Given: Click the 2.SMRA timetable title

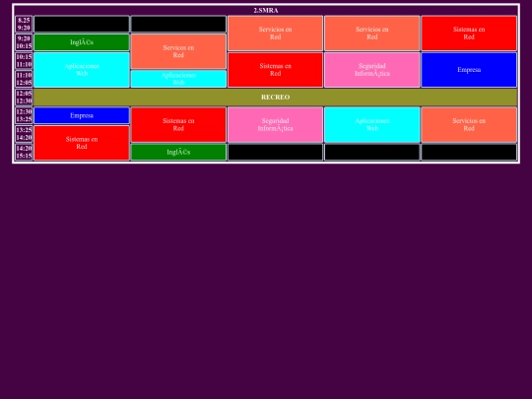Looking at the screenshot, I should coord(266,10).
